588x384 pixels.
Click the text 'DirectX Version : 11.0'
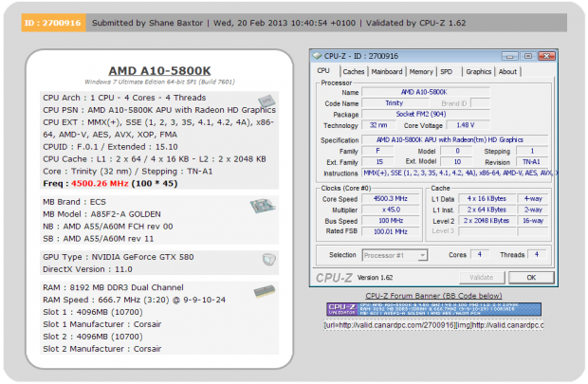click(x=87, y=269)
